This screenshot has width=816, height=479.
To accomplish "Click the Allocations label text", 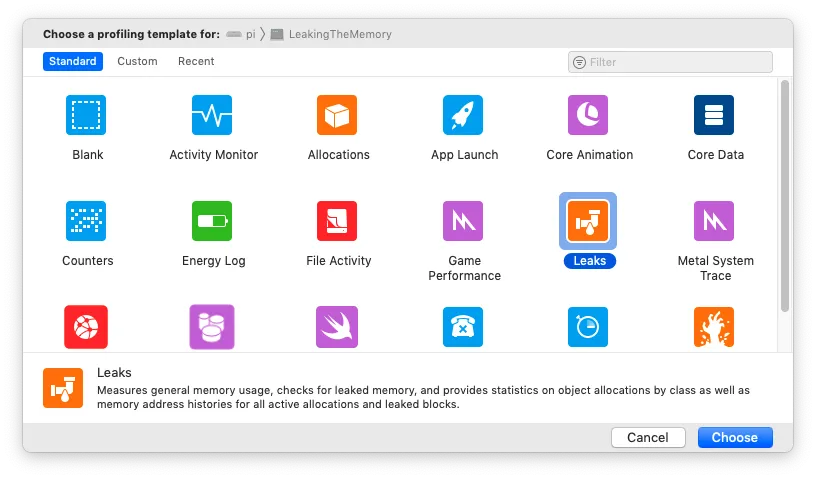I will (x=339, y=155).
